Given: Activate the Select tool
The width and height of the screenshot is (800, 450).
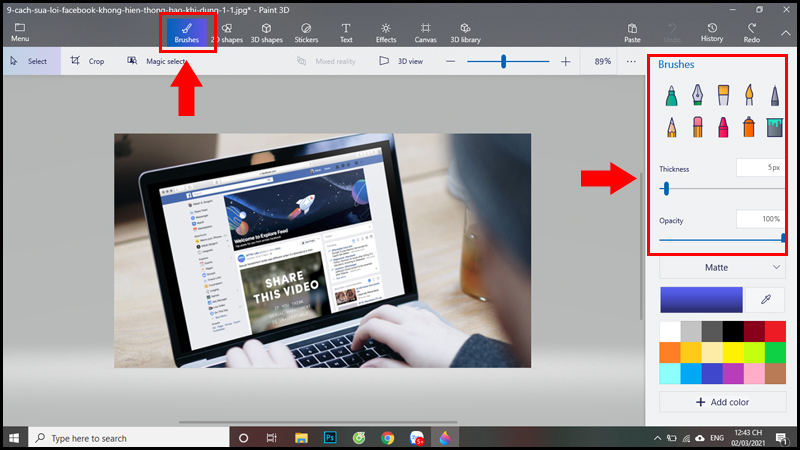Looking at the screenshot, I should tap(32, 61).
